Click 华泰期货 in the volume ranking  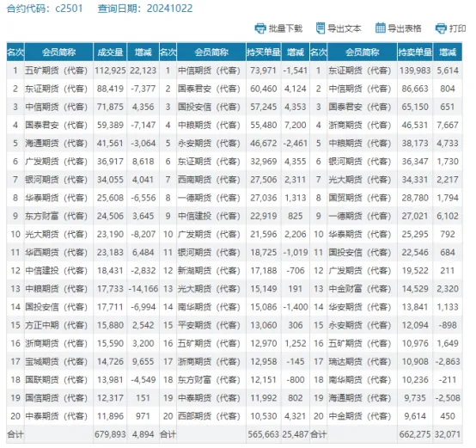coord(56,198)
